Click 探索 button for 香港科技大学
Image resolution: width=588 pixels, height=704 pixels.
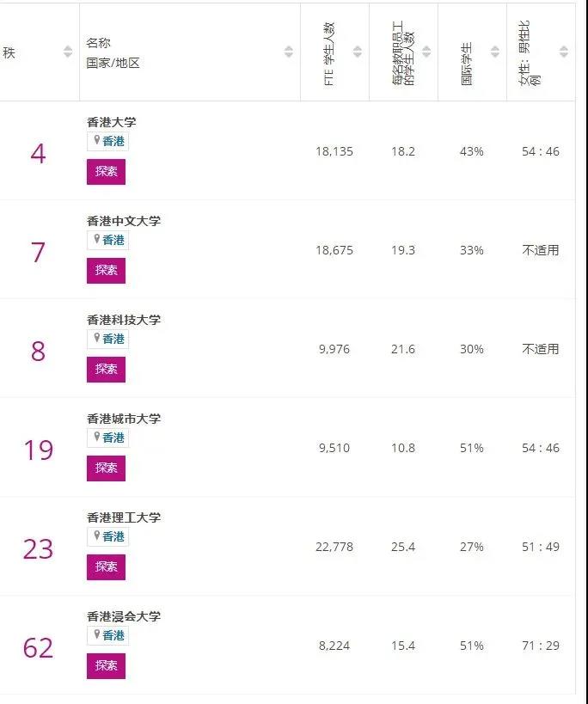[x=106, y=369]
